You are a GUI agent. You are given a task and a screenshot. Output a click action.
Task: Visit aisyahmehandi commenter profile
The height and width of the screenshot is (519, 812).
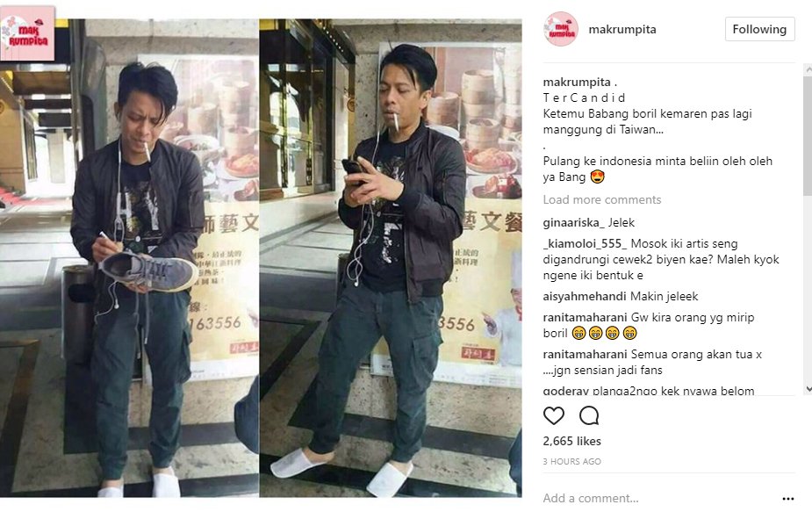585,296
